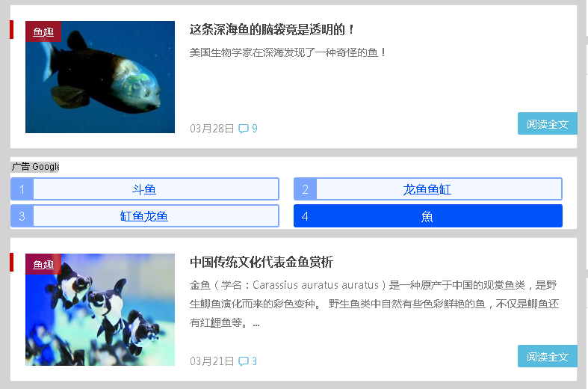Select the 鱼趣 tag on deep-sea fish thumbnail

pyautogui.click(x=43, y=31)
